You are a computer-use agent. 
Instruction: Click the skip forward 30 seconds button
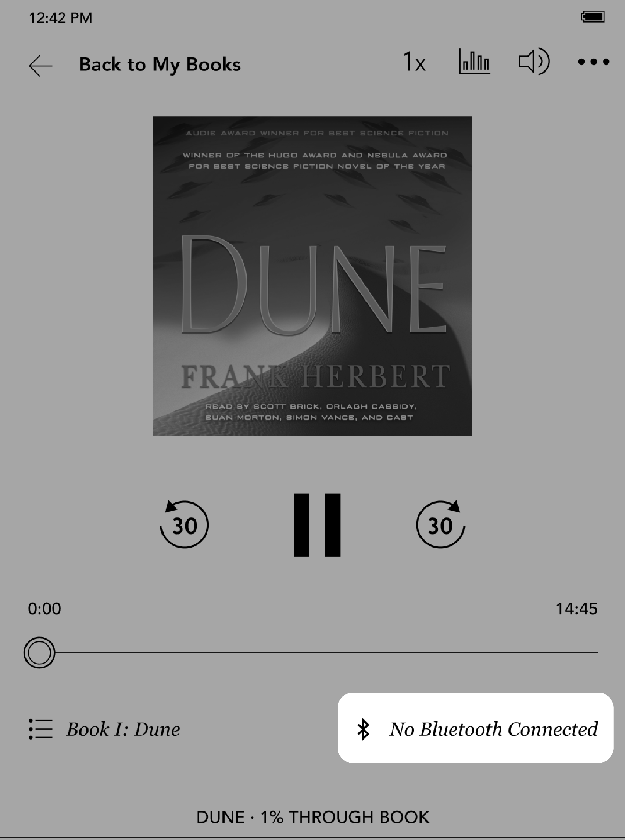point(440,525)
